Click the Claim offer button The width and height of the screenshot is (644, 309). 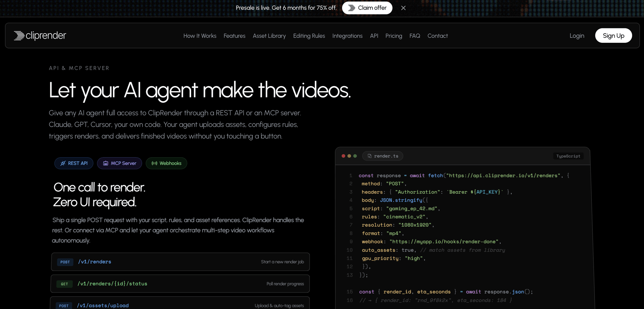coord(367,8)
